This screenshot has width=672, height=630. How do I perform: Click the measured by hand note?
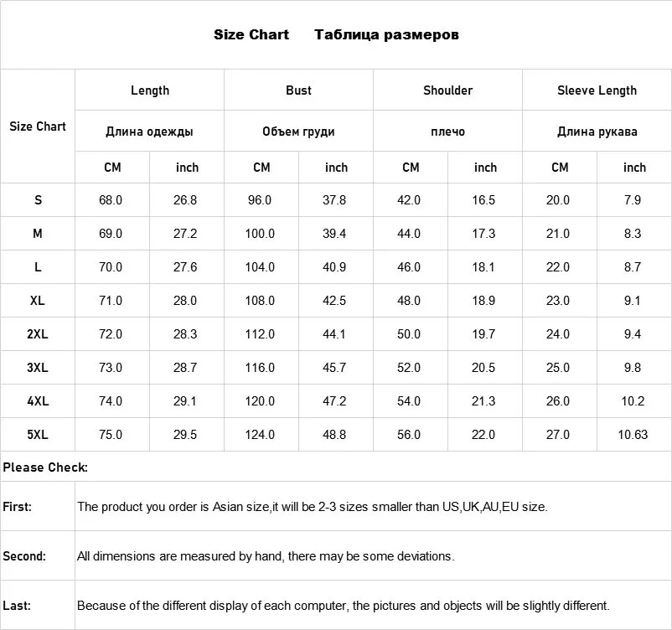click(x=266, y=555)
